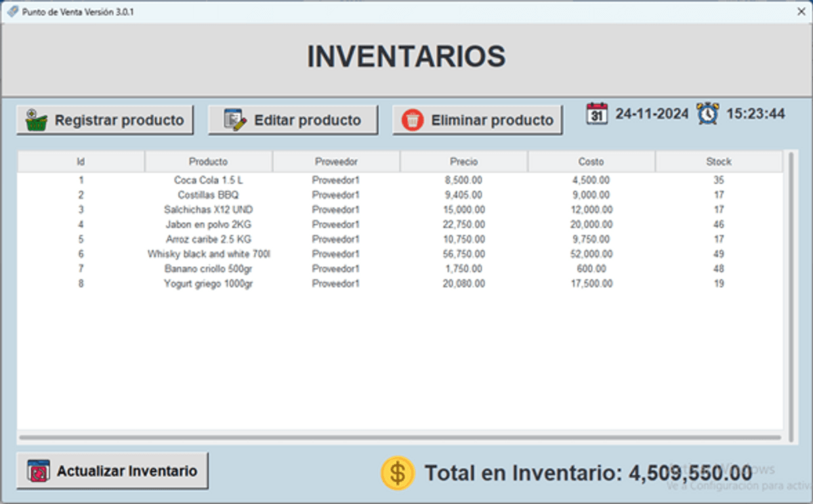Click the Stock column header
813x504 pixels.
coord(718,162)
